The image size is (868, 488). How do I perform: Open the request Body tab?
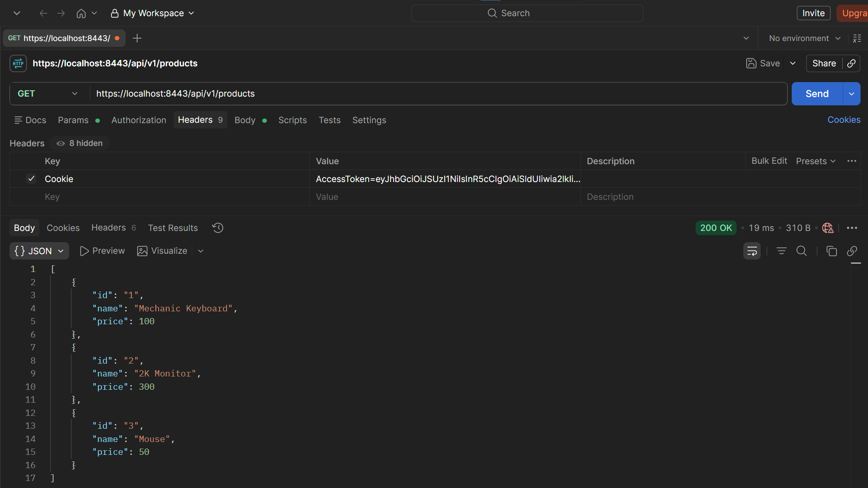(x=250, y=120)
